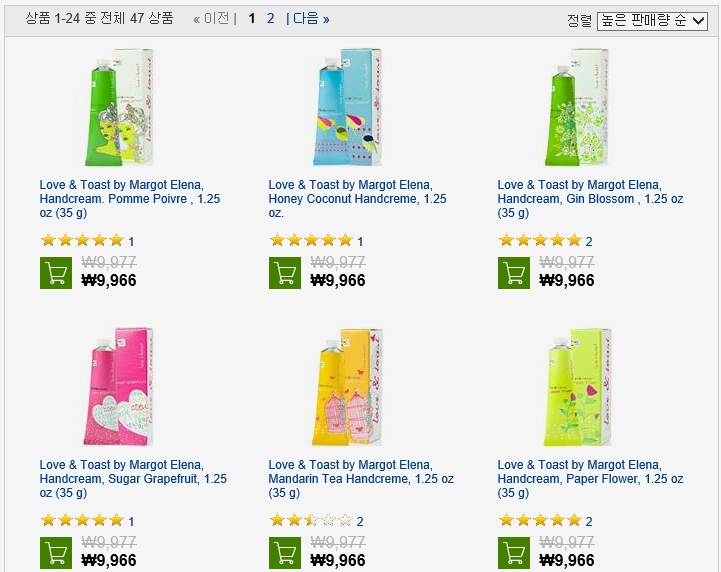Open star rating of Gin Blossom handcream
Viewport: 721px width, 572px height.
pyautogui.click(x=540, y=240)
